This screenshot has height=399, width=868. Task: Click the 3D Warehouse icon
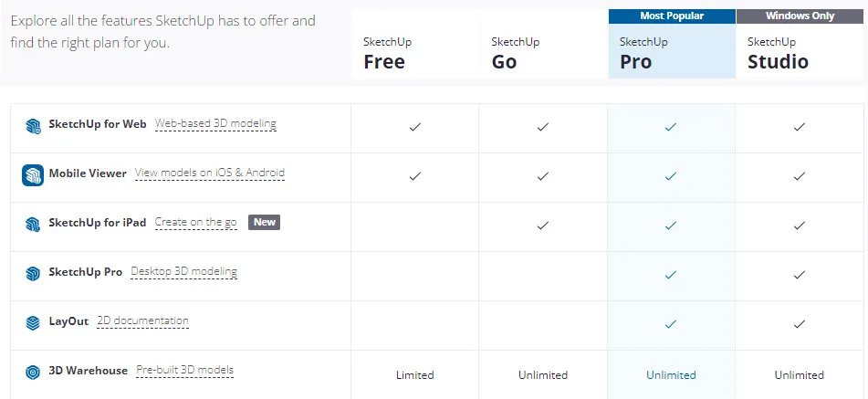[33, 373]
